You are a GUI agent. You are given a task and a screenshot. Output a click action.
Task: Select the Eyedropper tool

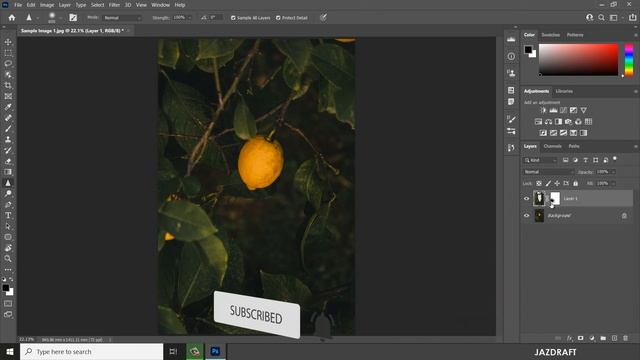8,107
